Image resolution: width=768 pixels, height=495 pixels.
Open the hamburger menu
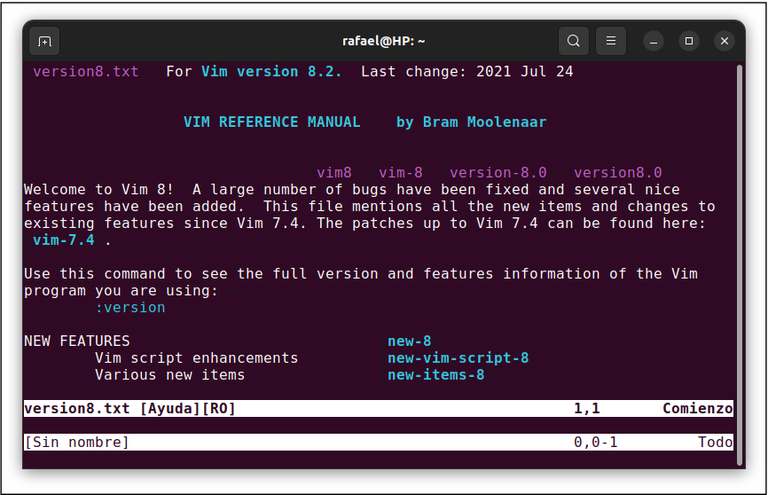(x=611, y=41)
